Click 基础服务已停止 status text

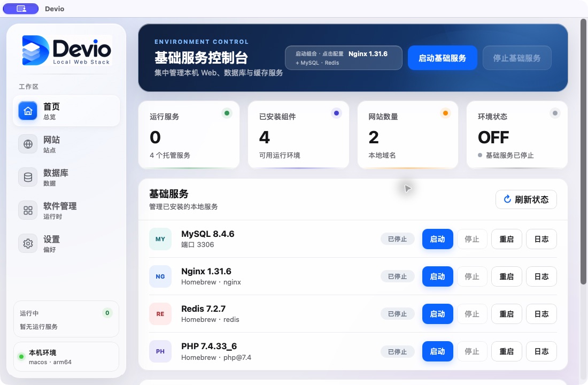509,156
